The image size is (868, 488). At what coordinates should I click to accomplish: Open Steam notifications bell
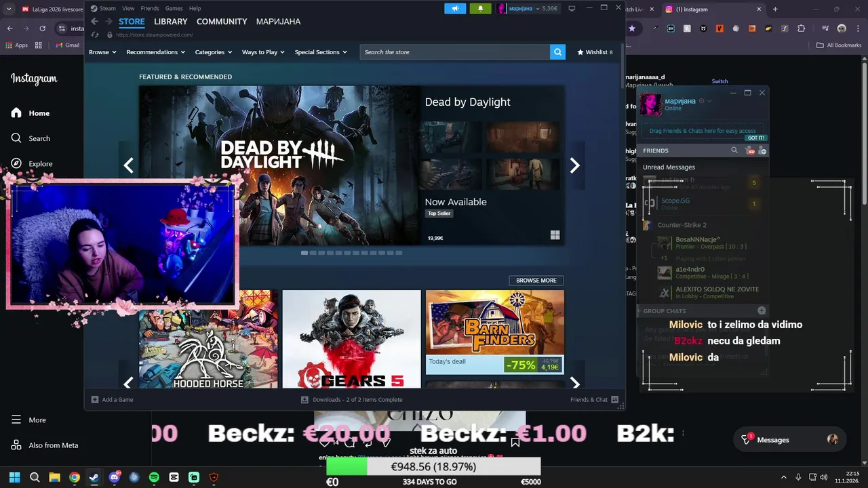pos(480,9)
